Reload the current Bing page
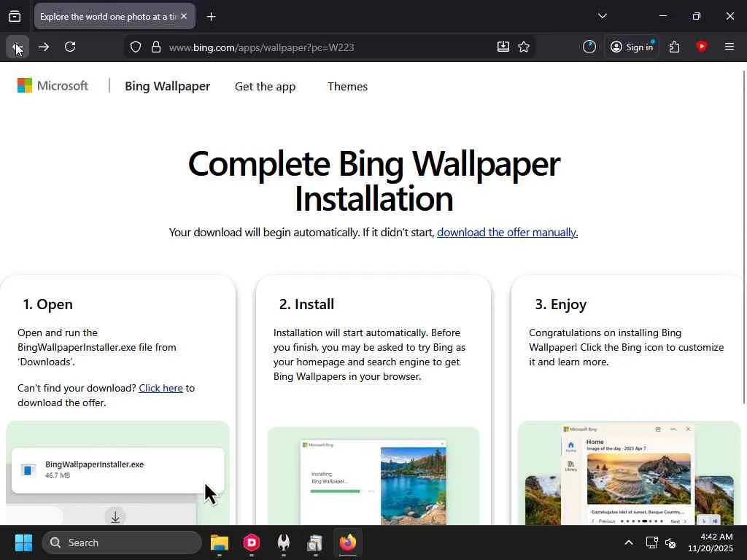 tap(70, 47)
